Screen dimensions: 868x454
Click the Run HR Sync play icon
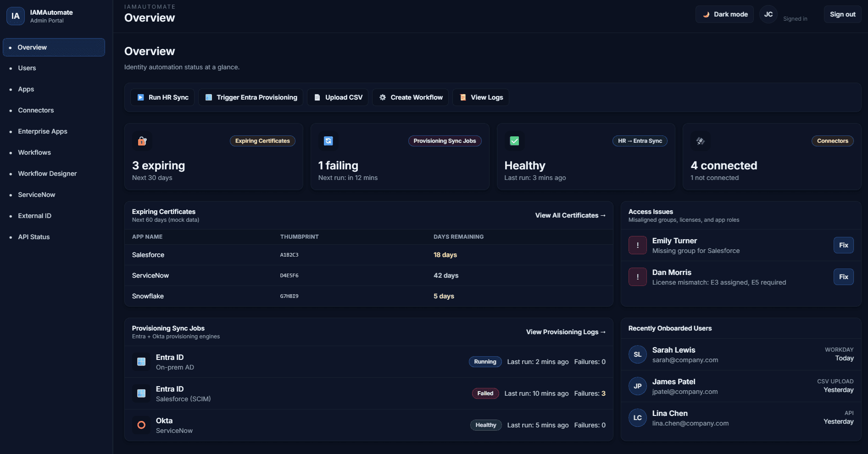click(140, 97)
